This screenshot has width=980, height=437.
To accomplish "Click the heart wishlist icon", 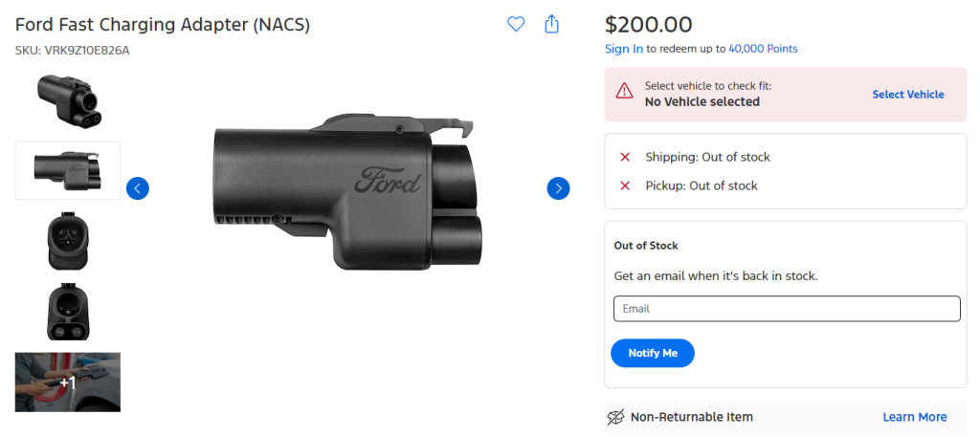I will point(516,25).
